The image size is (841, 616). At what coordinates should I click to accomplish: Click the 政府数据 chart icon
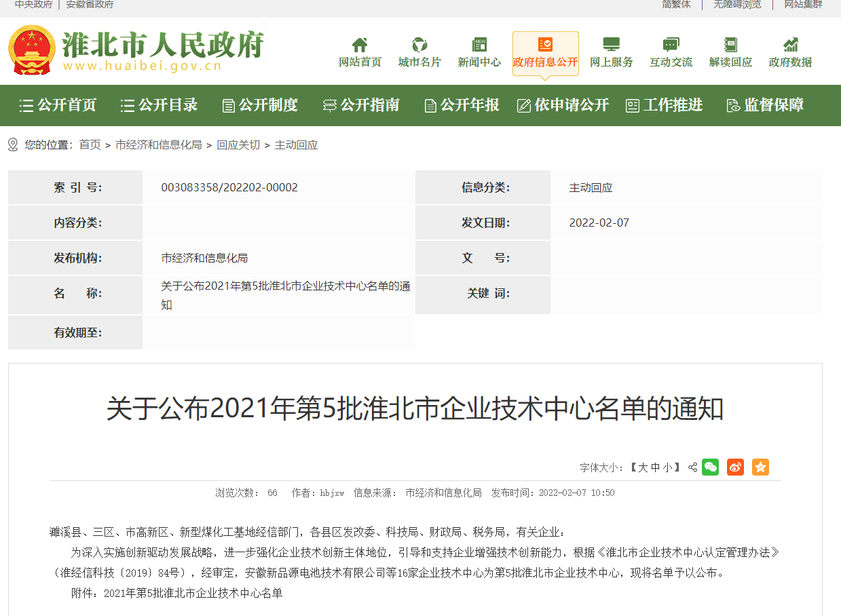point(790,45)
